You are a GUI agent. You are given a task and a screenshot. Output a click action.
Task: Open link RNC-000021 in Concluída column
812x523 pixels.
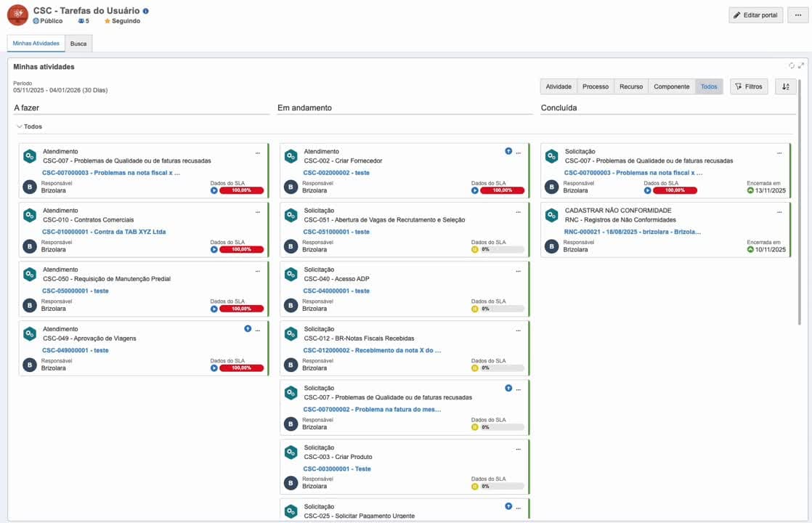coord(633,232)
